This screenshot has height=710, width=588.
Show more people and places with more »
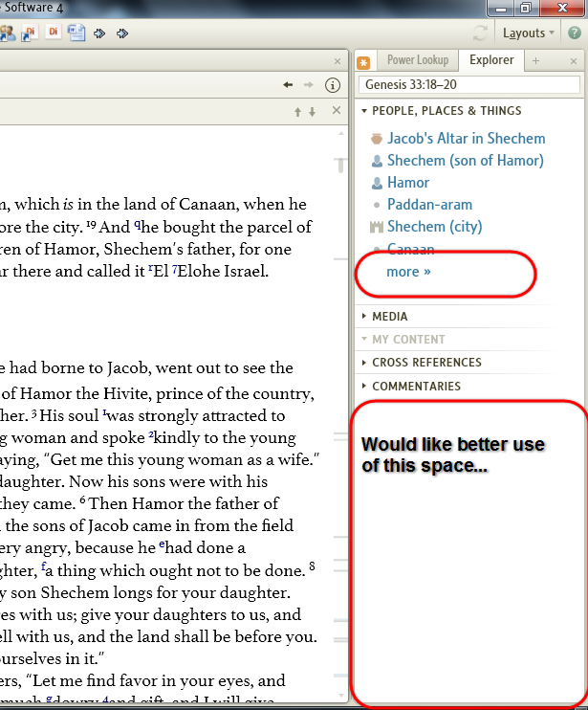pos(408,272)
